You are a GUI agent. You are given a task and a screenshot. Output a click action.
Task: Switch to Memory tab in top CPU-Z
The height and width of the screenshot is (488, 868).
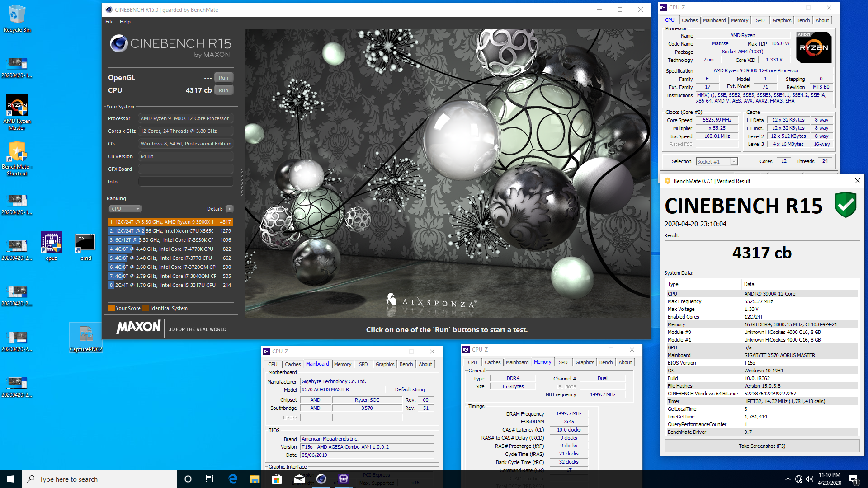(740, 20)
